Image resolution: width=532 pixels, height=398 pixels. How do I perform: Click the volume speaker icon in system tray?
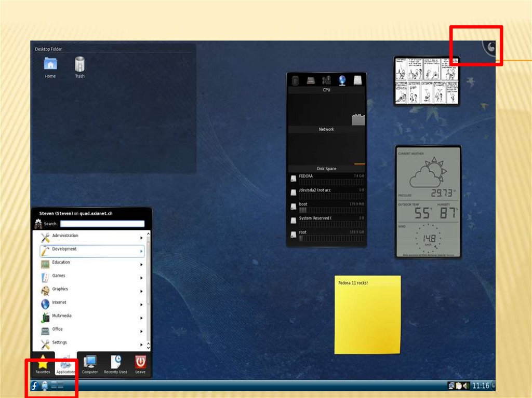point(466,386)
